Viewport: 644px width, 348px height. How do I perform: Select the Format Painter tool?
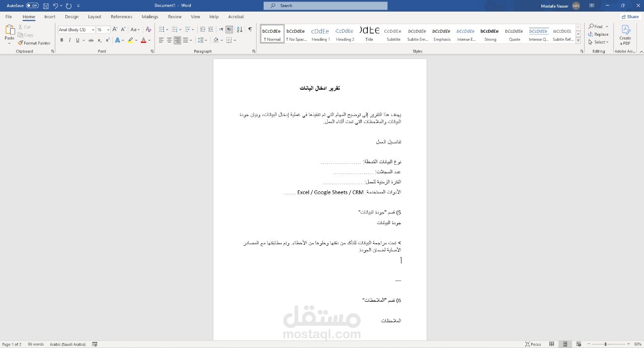pos(34,43)
